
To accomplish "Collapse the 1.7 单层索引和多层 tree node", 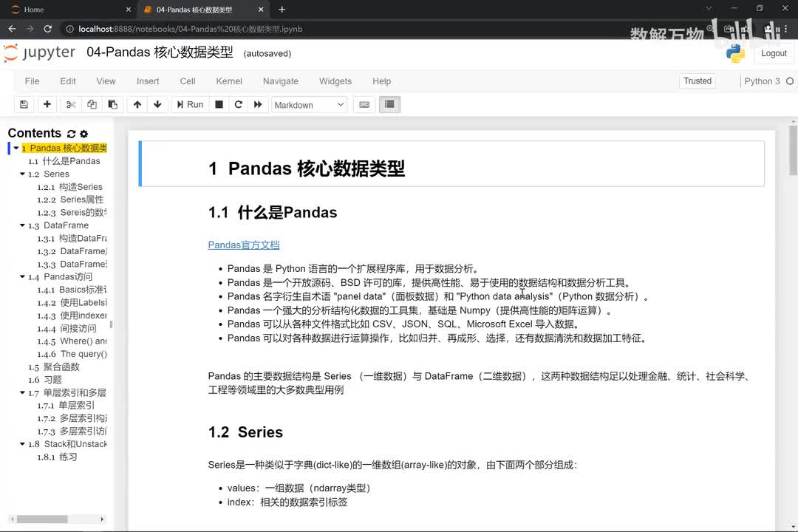I will click(x=22, y=392).
